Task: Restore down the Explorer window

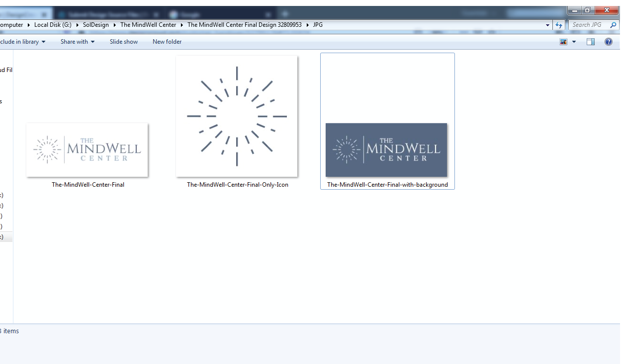Action: point(587,10)
